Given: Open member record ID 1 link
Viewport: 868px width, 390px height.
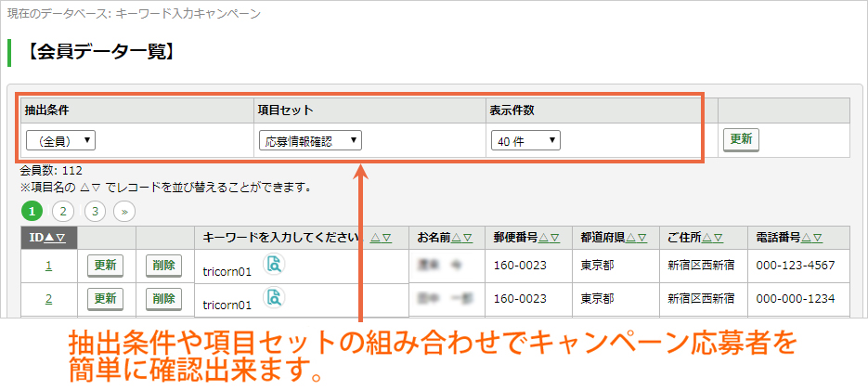Looking at the screenshot, I should coord(48,266).
